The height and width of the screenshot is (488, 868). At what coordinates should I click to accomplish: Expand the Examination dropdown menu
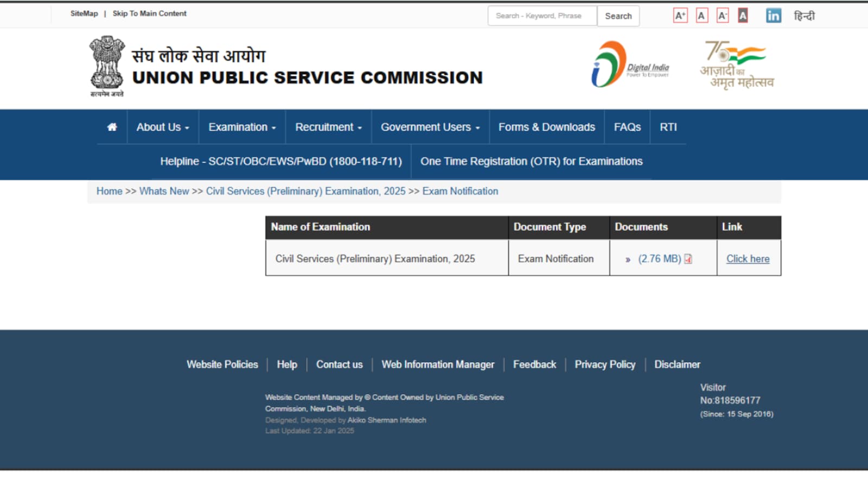pyautogui.click(x=242, y=127)
